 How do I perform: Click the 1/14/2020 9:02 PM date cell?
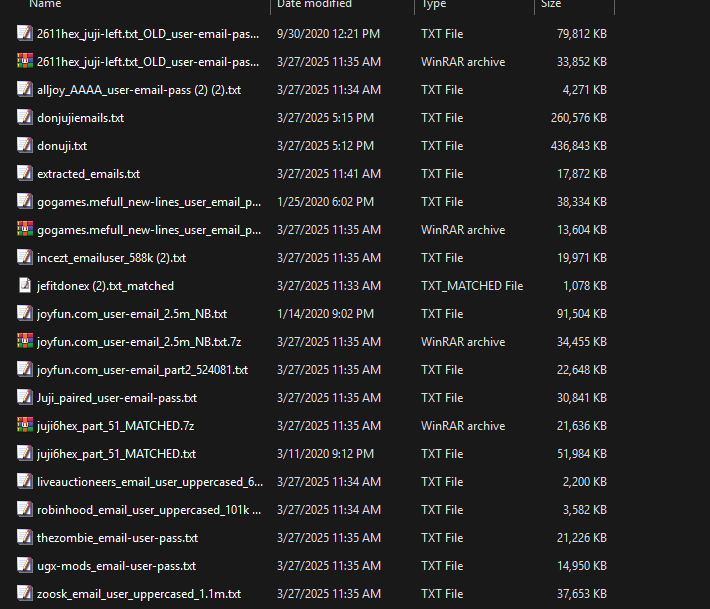326,314
